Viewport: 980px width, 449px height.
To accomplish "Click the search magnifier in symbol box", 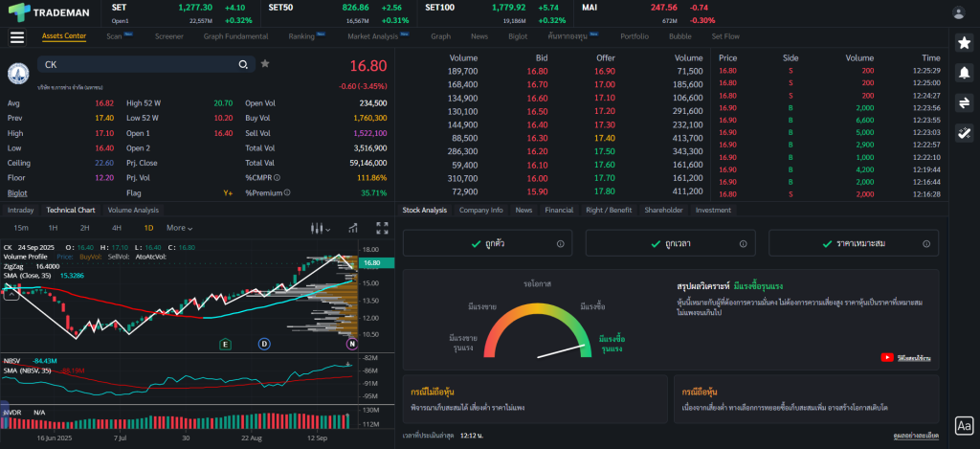I will [244, 65].
